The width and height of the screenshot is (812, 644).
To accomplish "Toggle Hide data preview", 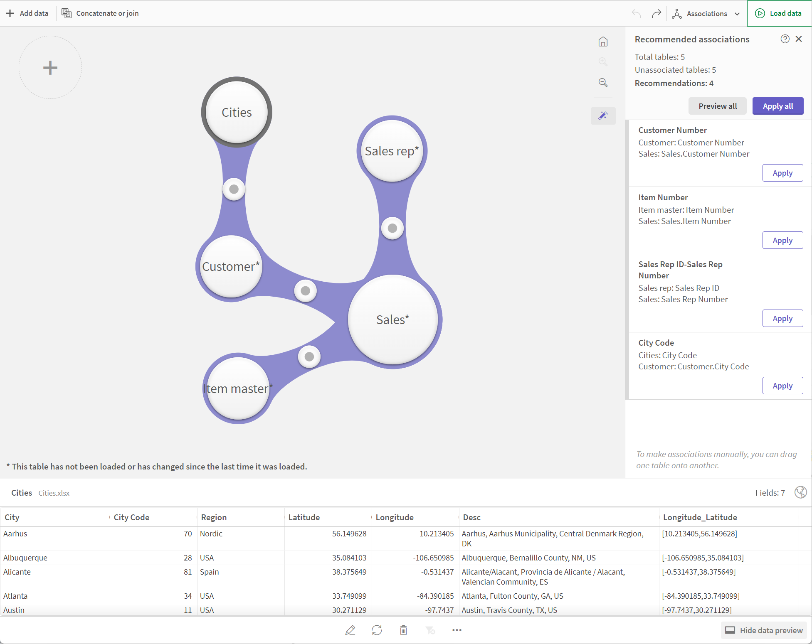I will [x=764, y=630].
